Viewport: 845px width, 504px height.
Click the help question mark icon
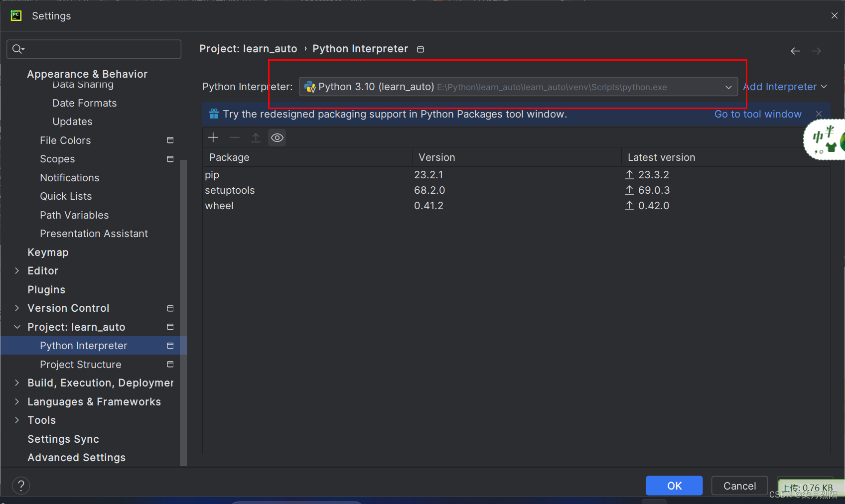click(21, 486)
